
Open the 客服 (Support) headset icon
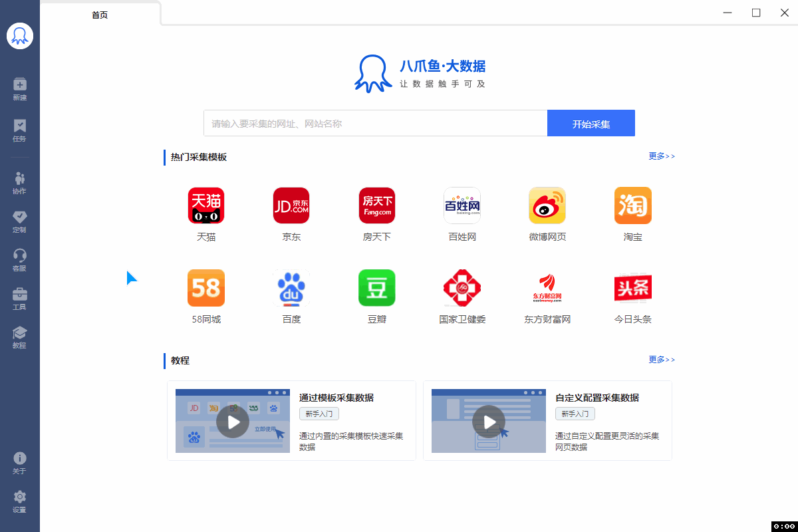coord(20,255)
